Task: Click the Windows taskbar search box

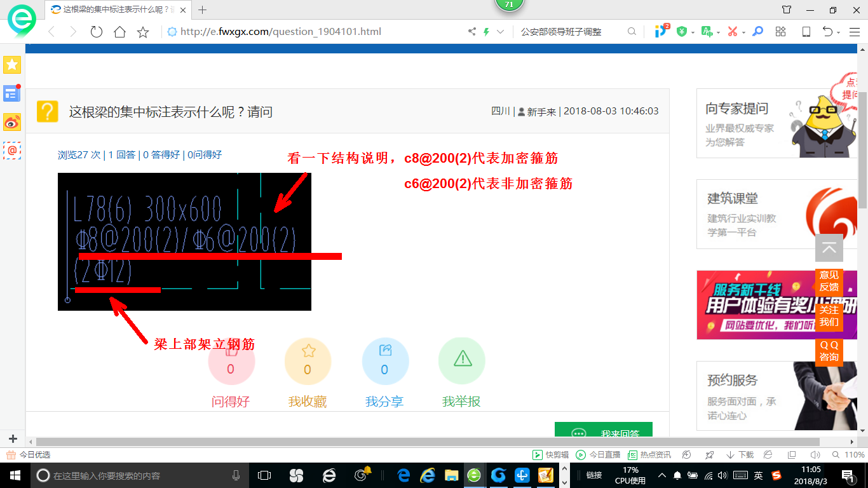Action: coord(139,475)
